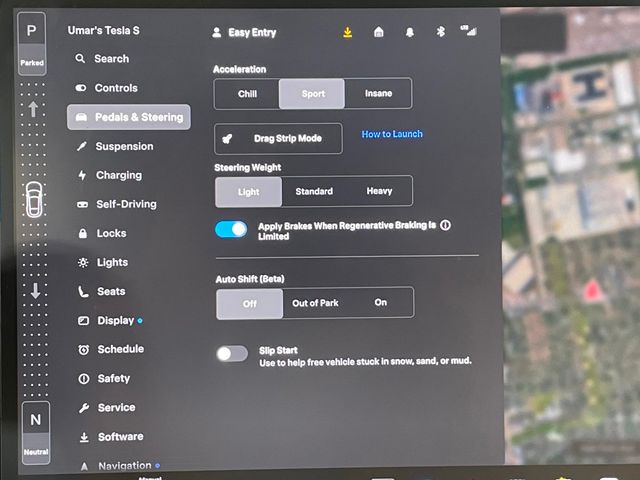Click the red marker on the map
Viewport: 640px width, 480px height.
pos(592,290)
